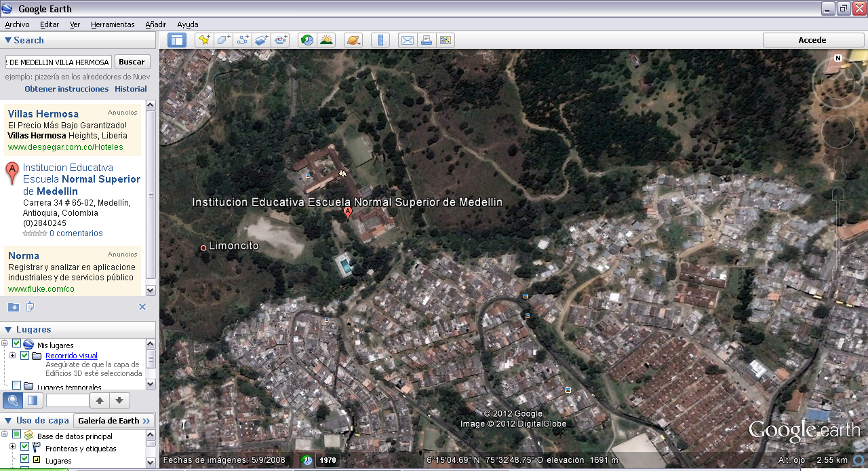
Task: Click the Fronteras y etiquetas flag icon
Action: tap(37, 448)
